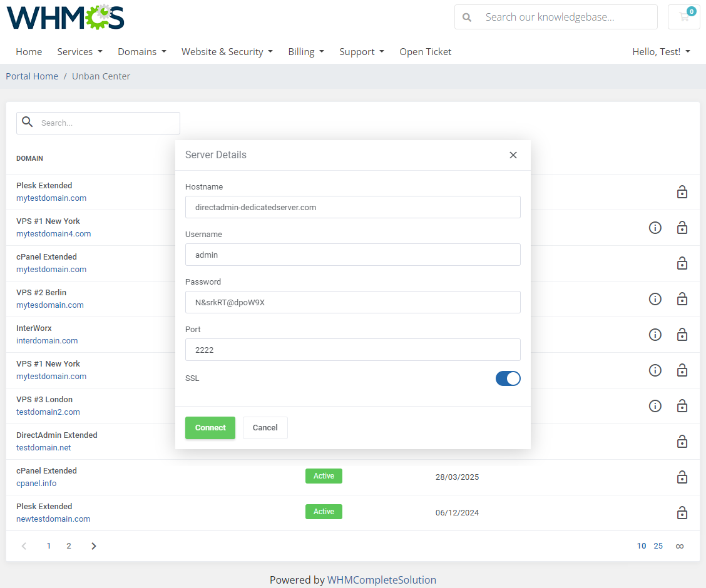This screenshot has width=706, height=588.
Task: Select the Home menu item
Action: 29,51
